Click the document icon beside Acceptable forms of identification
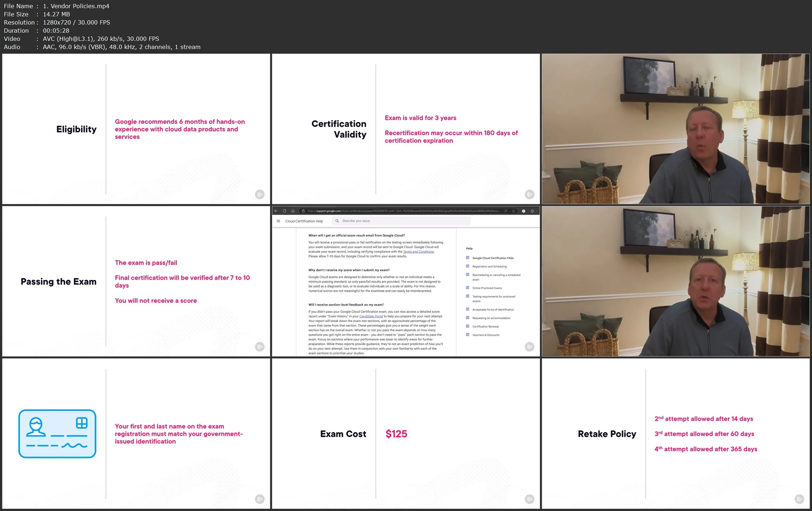The image size is (812, 511). click(x=468, y=309)
